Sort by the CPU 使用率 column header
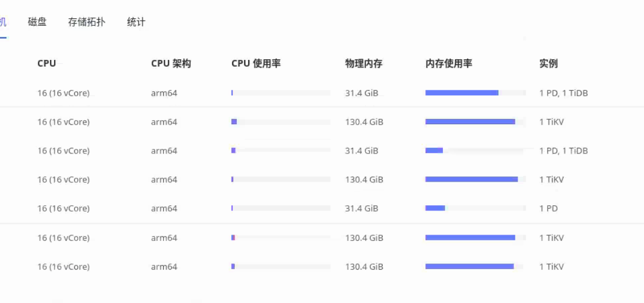644x303 pixels. click(256, 64)
